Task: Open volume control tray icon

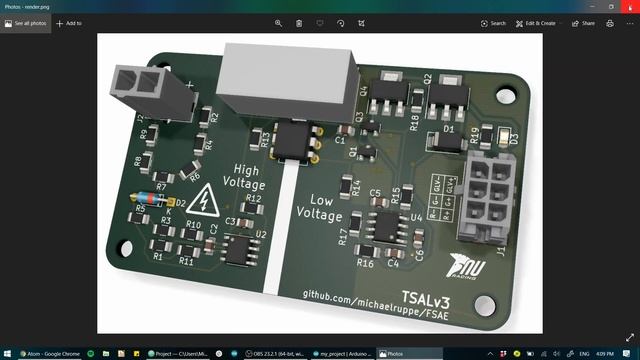Action: click(x=556, y=353)
